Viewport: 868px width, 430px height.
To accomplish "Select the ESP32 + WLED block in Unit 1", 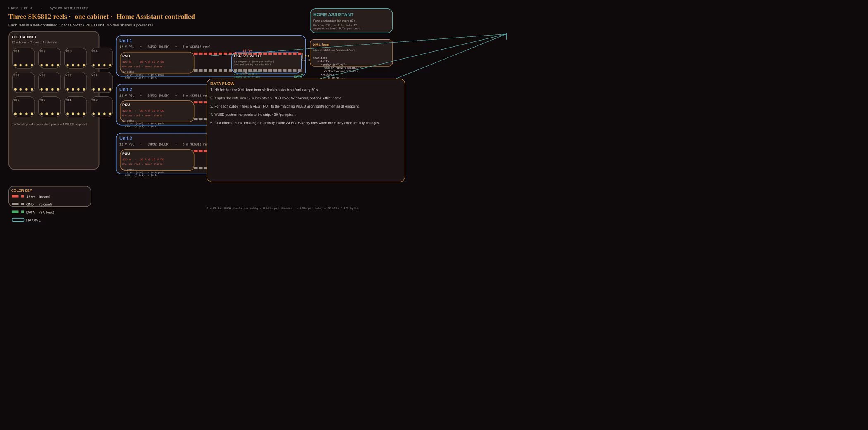I will (x=267, y=62).
